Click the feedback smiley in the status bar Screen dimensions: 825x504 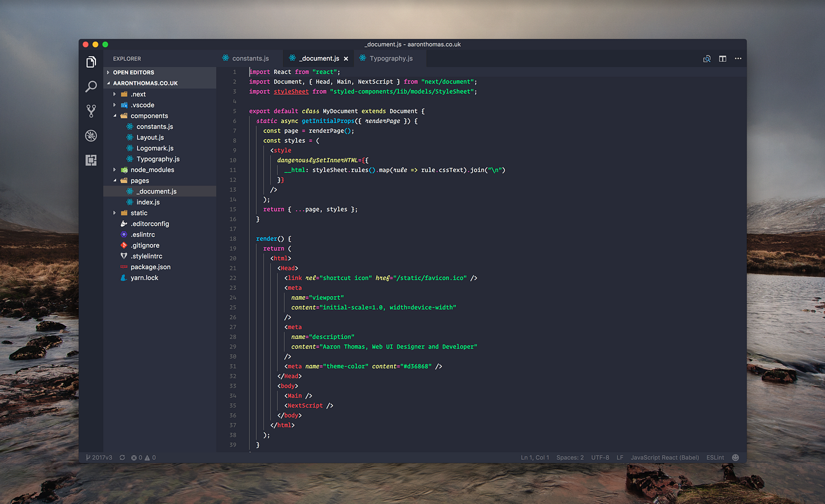(x=735, y=457)
